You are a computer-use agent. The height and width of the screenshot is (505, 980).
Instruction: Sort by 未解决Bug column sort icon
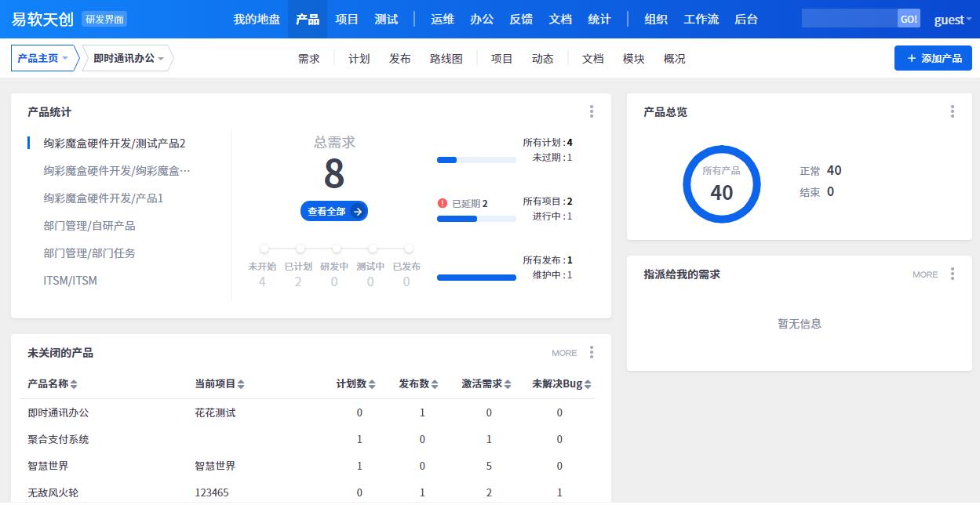[x=588, y=384]
